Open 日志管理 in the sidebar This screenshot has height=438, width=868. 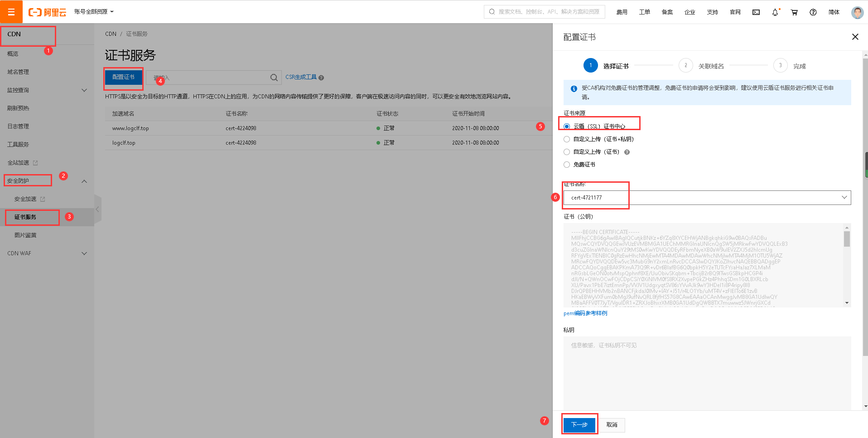click(x=18, y=126)
